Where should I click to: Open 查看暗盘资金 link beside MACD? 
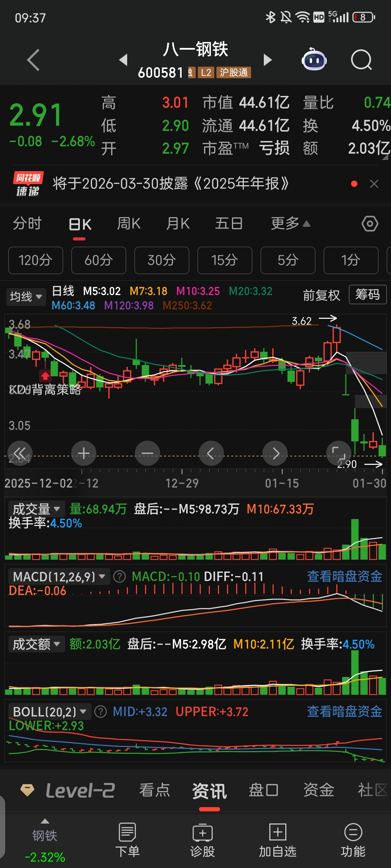[344, 576]
